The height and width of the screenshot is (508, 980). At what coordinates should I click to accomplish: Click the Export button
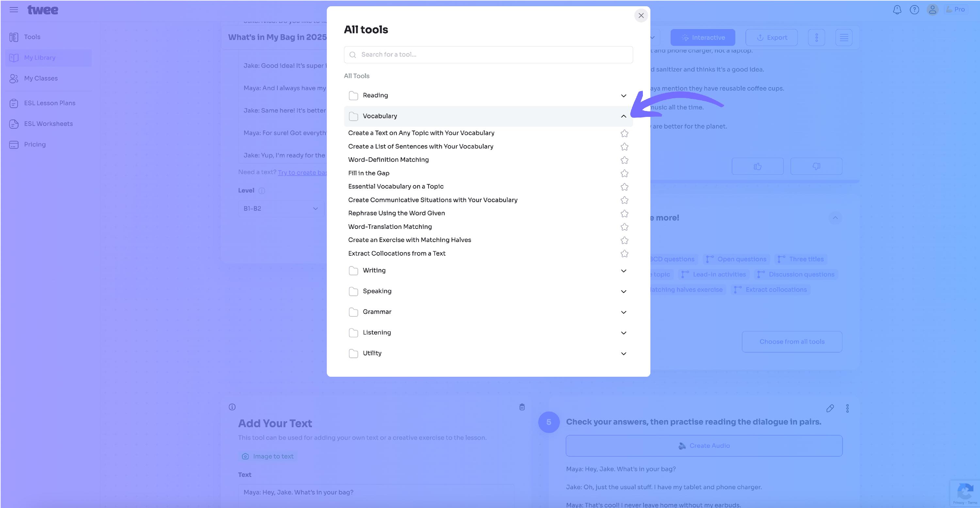(x=771, y=37)
